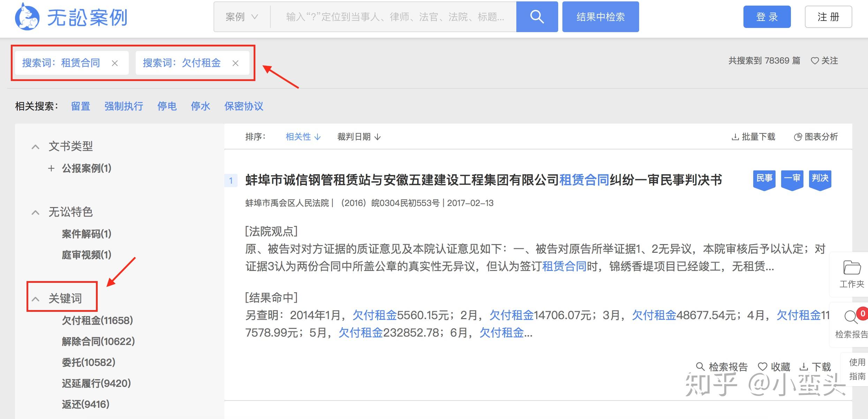Click 检索报告 under the first case result
The image size is (868, 419).
(x=722, y=367)
